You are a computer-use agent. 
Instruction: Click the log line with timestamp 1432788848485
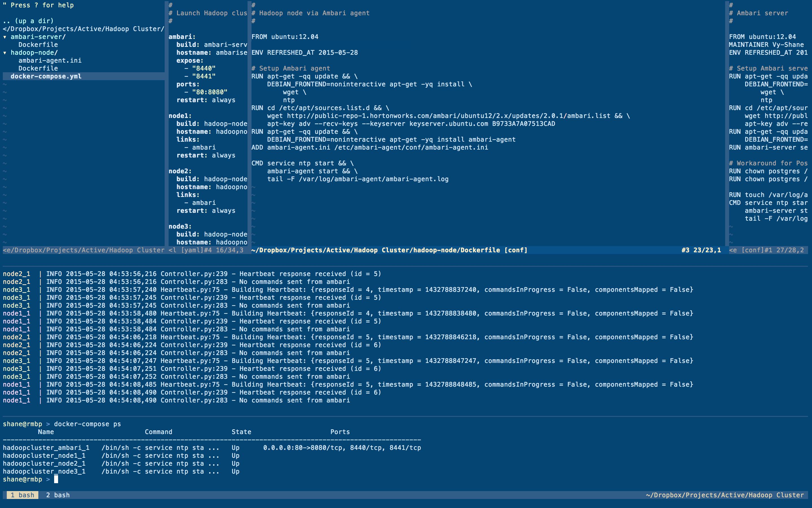(348, 385)
